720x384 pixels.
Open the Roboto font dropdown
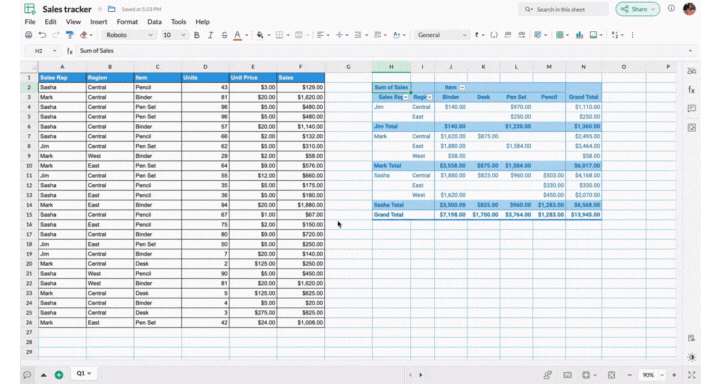pos(129,35)
